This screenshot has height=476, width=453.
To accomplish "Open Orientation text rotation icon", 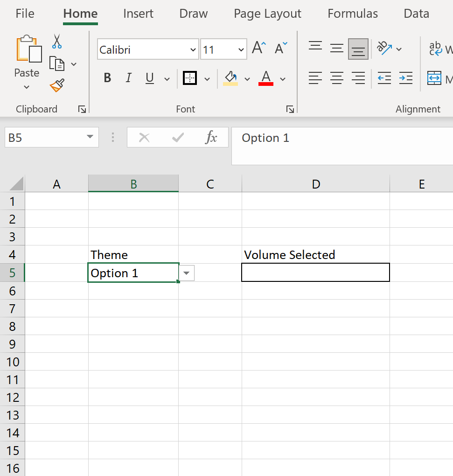I will pos(384,48).
